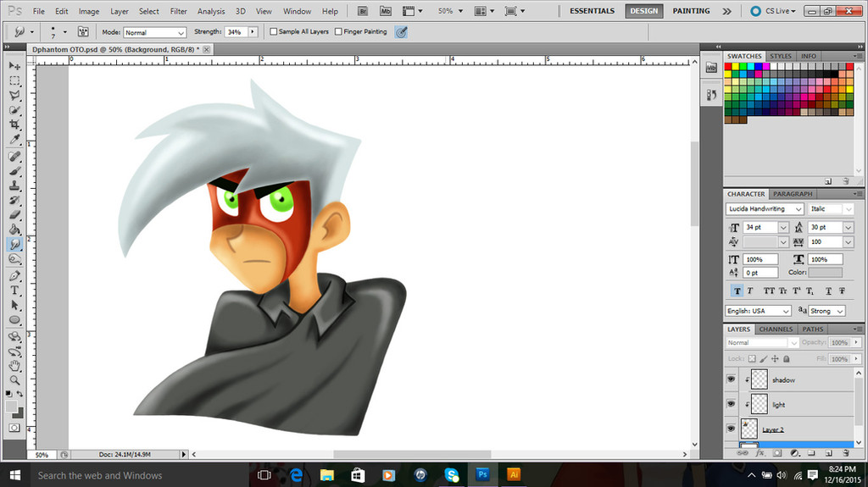Viewport: 868px width, 487px height.
Task: Toggle tablet pressure for strength
Action: coord(401,32)
